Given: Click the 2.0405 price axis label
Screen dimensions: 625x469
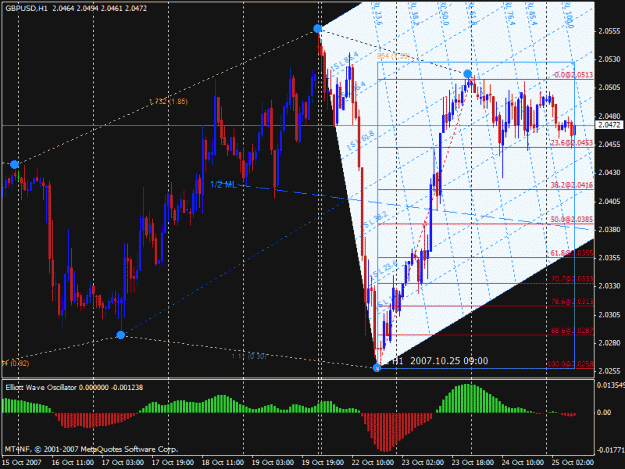Looking at the screenshot, I should coord(609,201).
